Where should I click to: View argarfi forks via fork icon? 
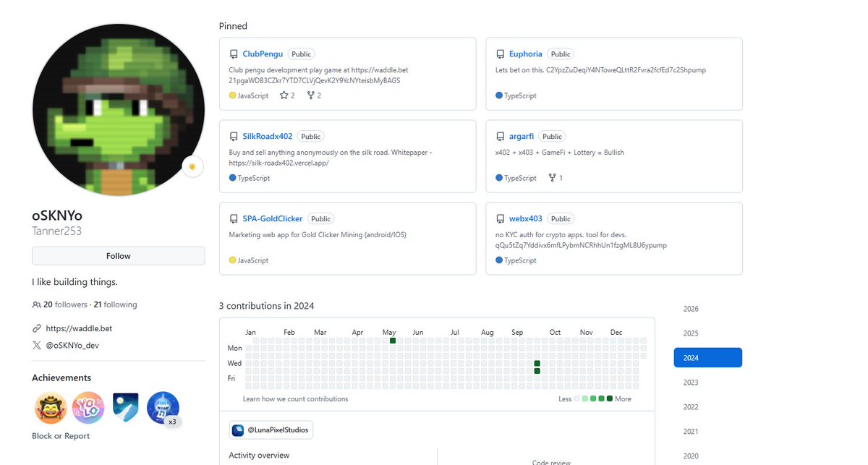pos(553,178)
